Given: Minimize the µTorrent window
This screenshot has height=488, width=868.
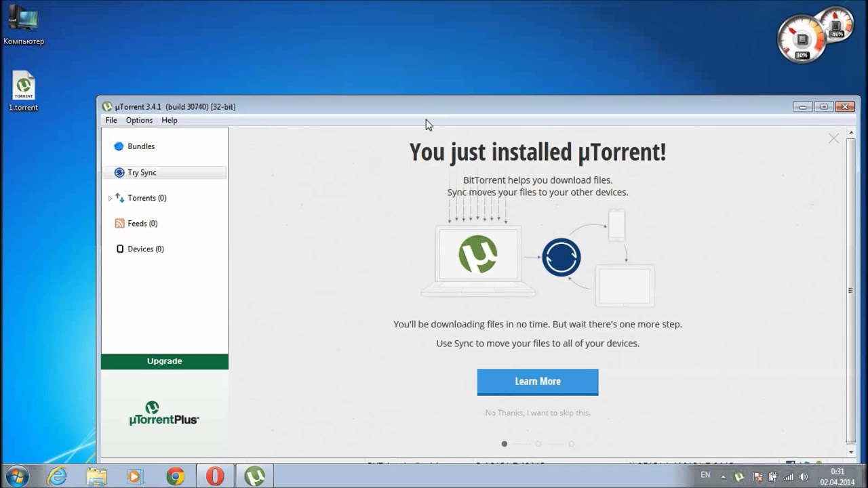Looking at the screenshot, I should click(x=803, y=106).
